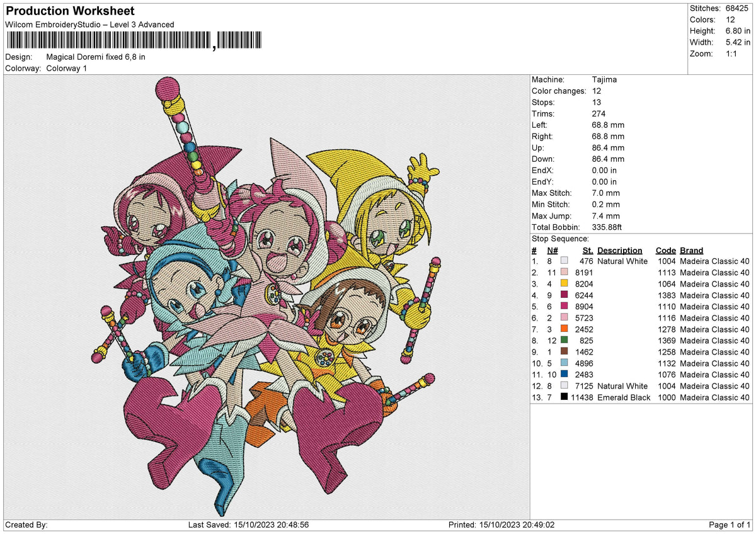Select the Last Saved timestamp 20:48:56
Viewport: 756px width, 534px height.
(x=292, y=525)
